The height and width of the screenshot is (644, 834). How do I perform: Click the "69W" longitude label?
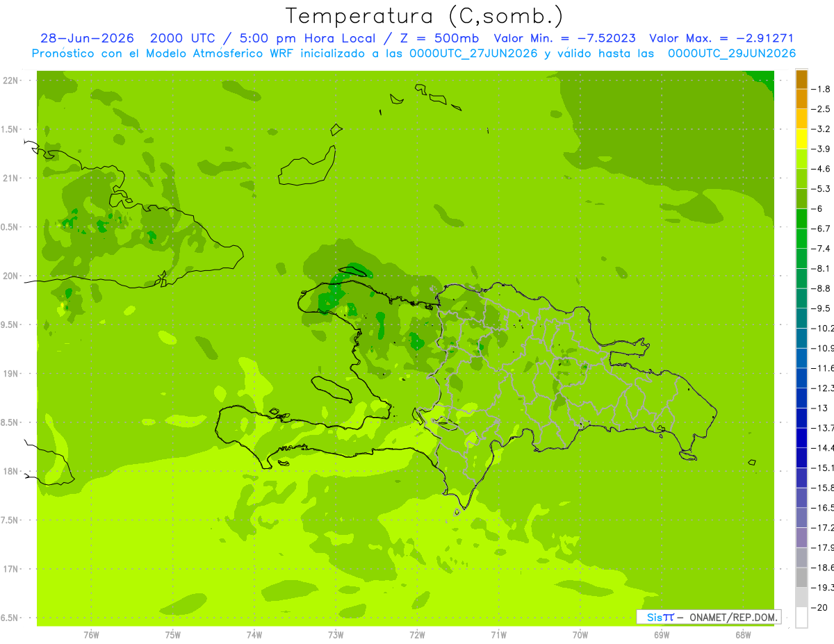[x=662, y=635]
